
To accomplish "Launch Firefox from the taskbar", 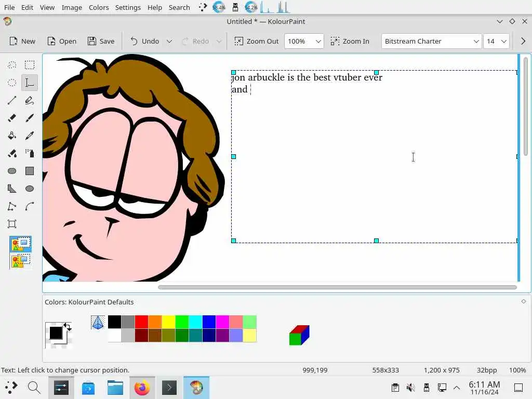I will point(142,388).
